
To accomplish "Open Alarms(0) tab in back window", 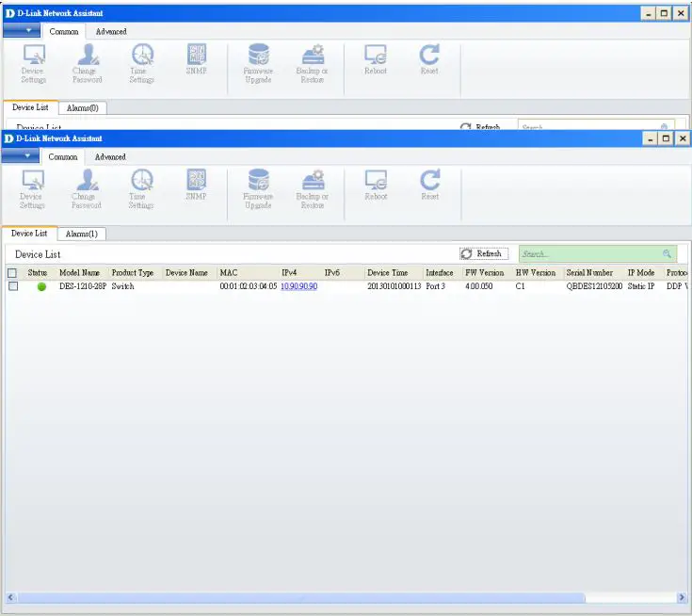I will 83,107.
